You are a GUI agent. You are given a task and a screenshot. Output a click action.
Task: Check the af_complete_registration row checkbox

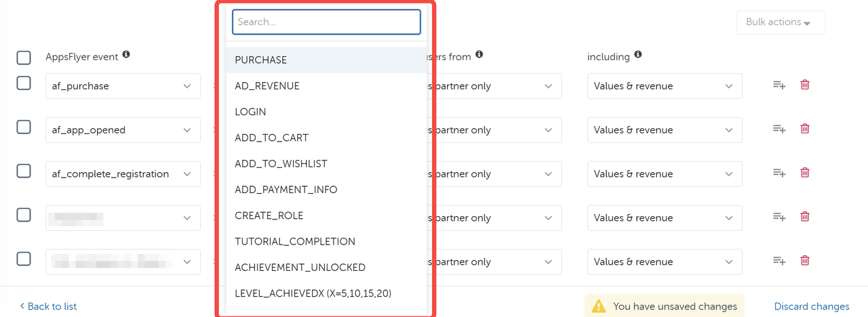click(24, 171)
